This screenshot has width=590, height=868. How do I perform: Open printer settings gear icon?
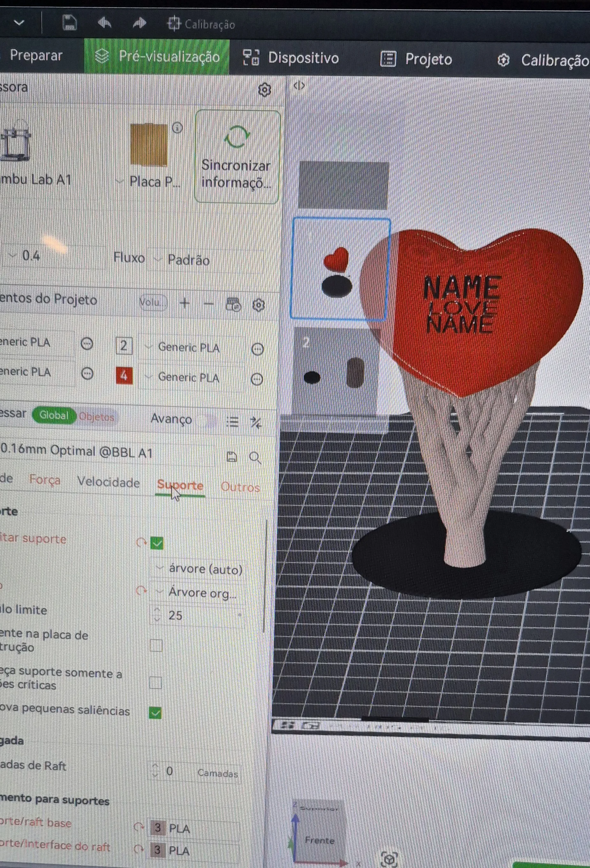[265, 90]
